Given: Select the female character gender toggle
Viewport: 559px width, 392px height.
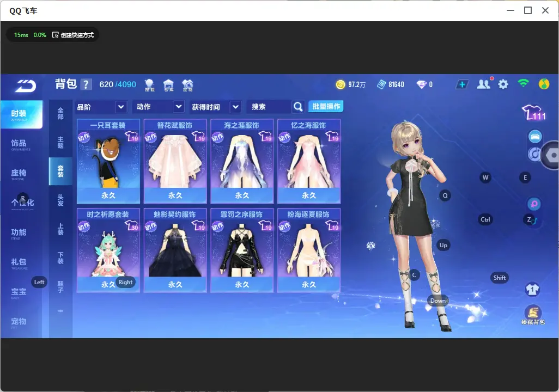Looking at the screenshot, I should pyautogui.click(x=534, y=204).
